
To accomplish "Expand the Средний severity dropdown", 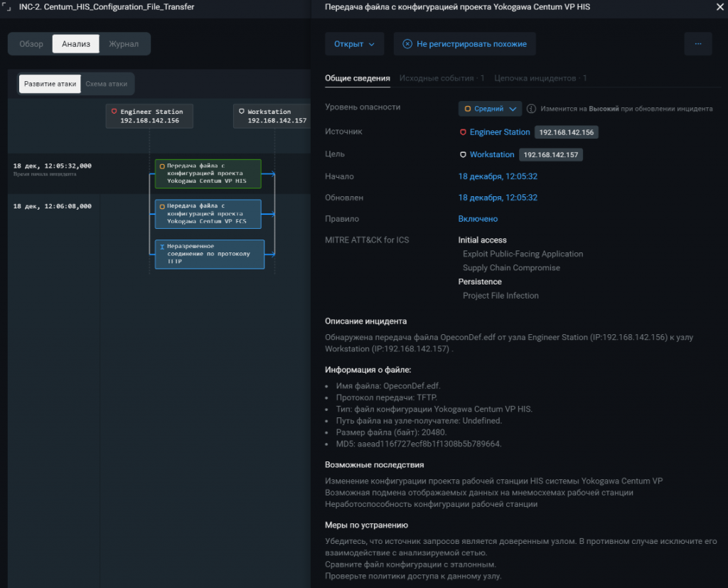I will coord(490,109).
